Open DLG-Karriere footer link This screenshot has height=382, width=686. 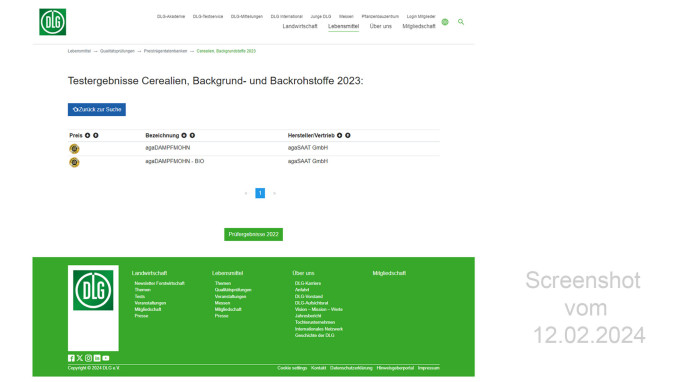click(308, 284)
